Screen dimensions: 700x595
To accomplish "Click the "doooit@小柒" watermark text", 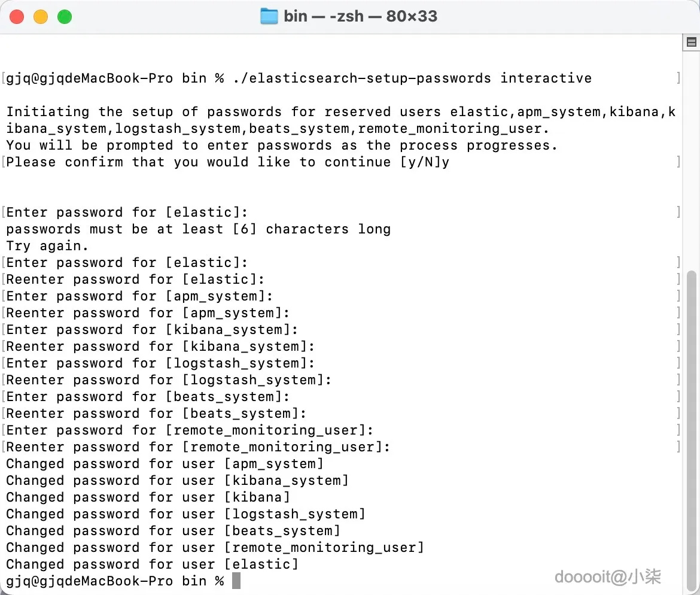I will [608, 577].
